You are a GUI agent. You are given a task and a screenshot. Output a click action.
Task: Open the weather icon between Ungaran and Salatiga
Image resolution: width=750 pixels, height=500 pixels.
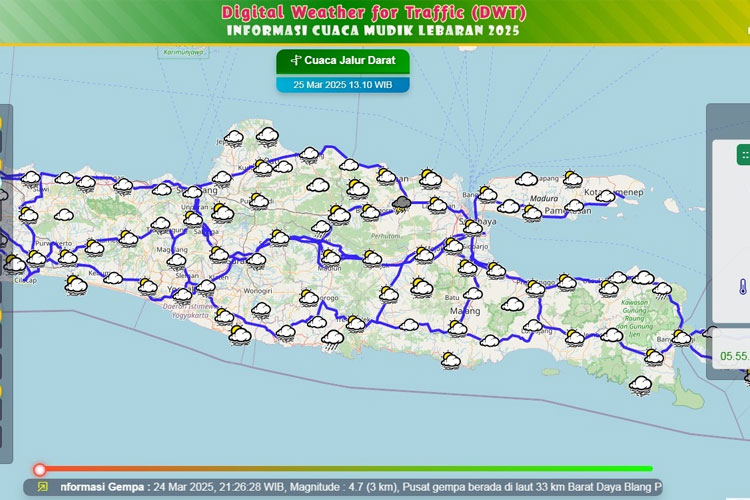point(193,220)
